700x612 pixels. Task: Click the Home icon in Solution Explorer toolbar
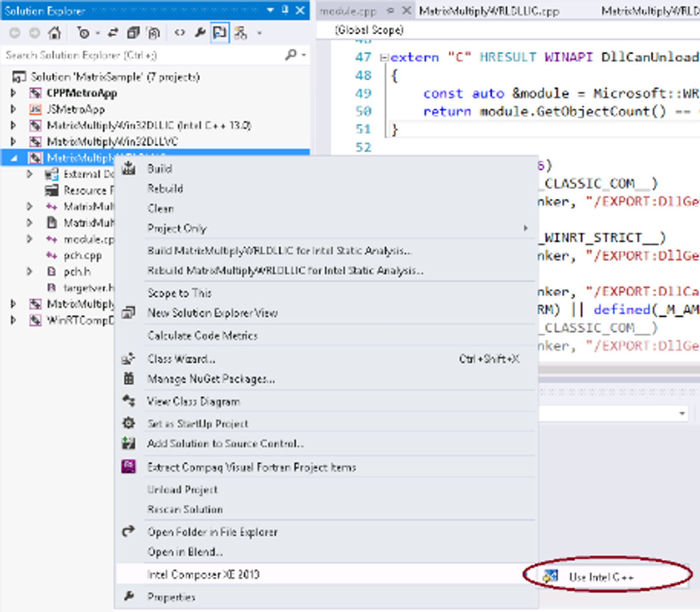(55, 33)
